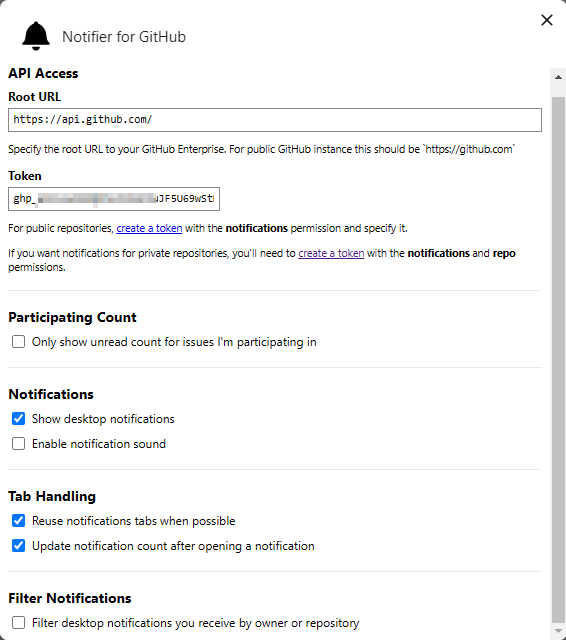The width and height of the screenshot is (566, 640).
Task: Open the create a token link for public repositories
Action: pos(149,228)
